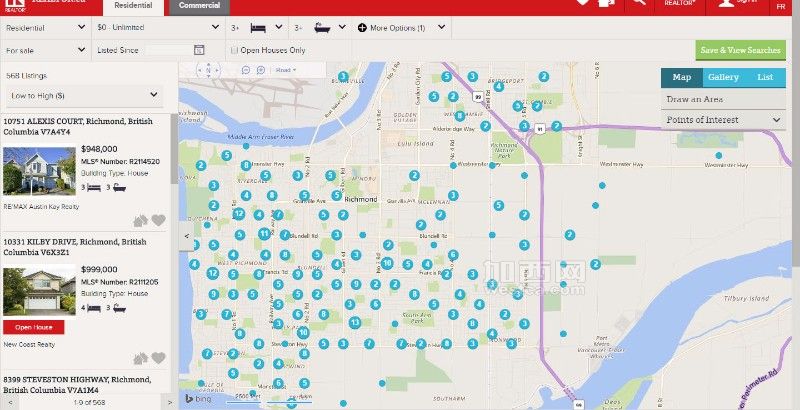Click compare houses icon for 10331 Kilby Drive
The image size is (800, 410).
tap(140, 358)
